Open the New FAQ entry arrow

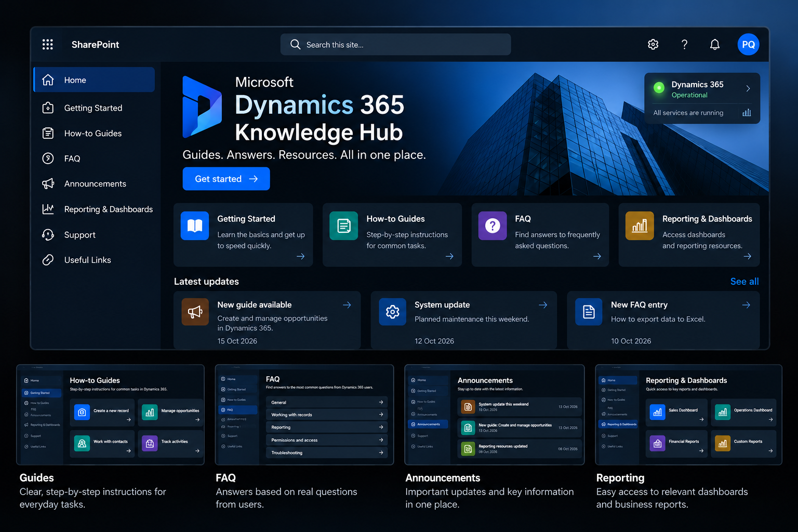click(746, 305)
